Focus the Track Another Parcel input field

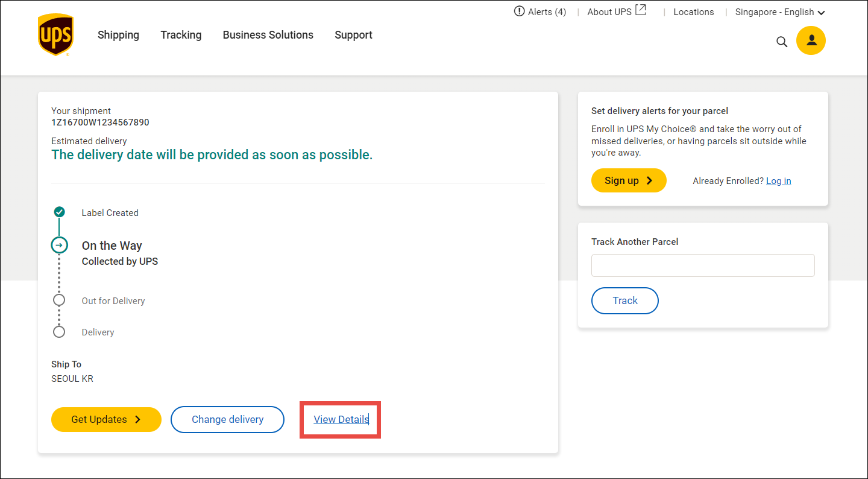click(703, 265)
